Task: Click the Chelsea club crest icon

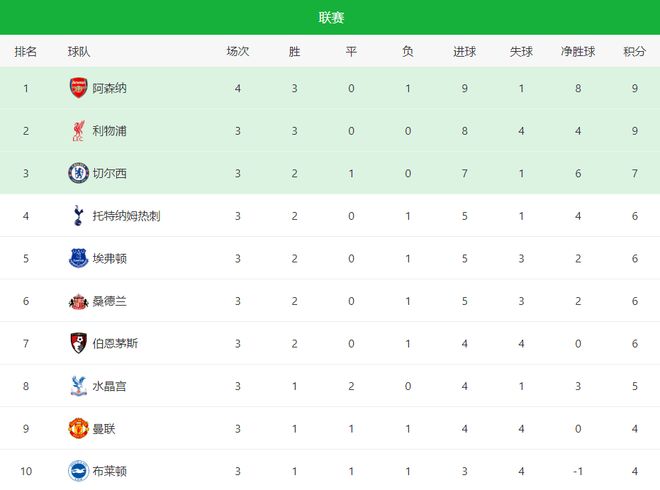Action: tap(78, 173)
